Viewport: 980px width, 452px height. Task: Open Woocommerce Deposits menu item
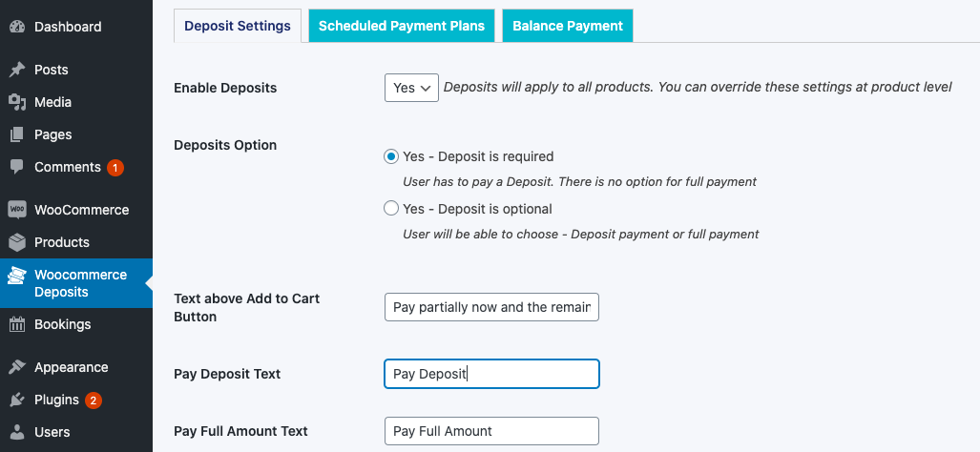pyautogui.click(x=76, y=283)
